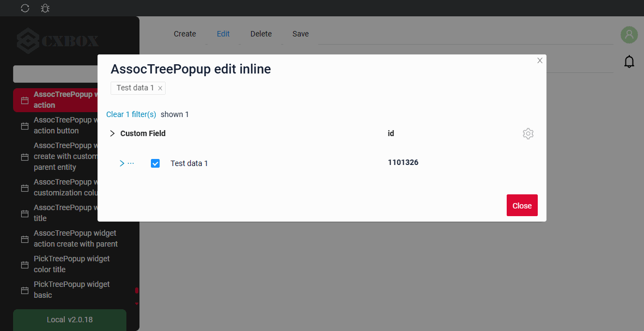The width and height of the screenshot is (644, 331).
Task: Click the Test data 1 row label
Action: [189, 163]
